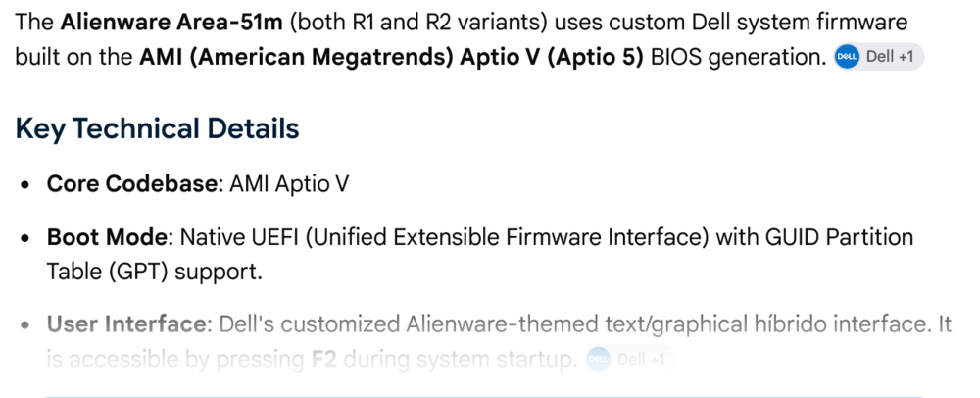The height and width of the screenshot is (398, 980).
Task: Click the bold "AMI (American Megatrends)" text
Action: coord(297,57)
